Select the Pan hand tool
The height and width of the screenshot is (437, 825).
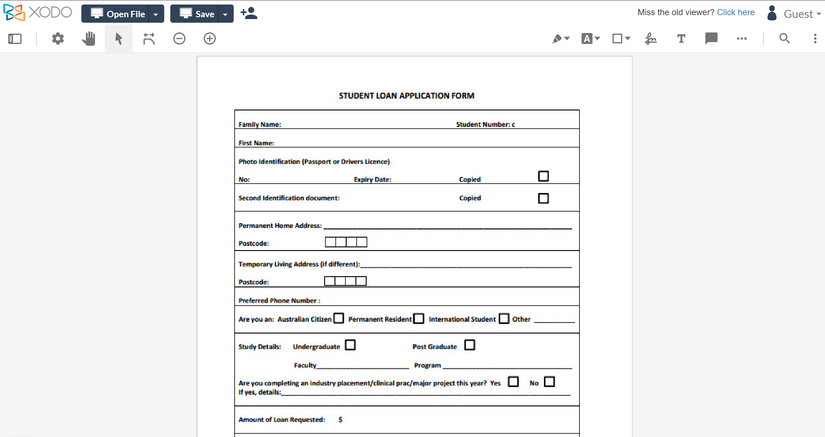pyautogui.click(x=88, y=38)
